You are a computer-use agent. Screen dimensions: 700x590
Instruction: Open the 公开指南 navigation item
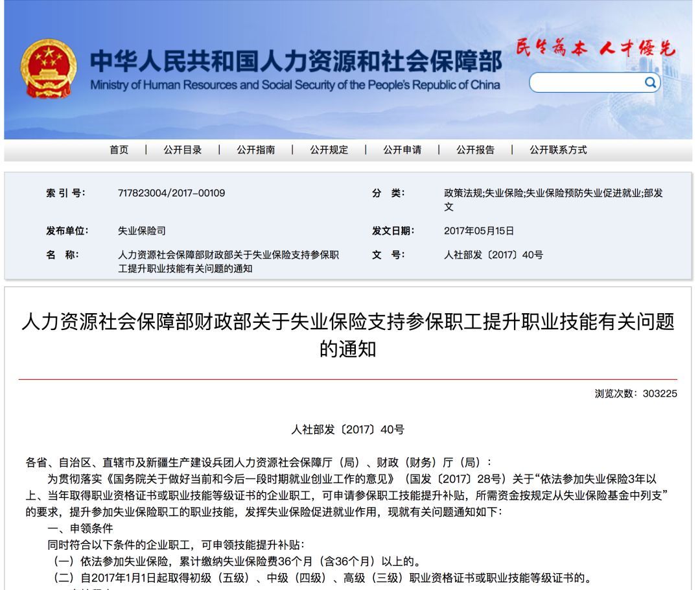click(x=256, y=150)
